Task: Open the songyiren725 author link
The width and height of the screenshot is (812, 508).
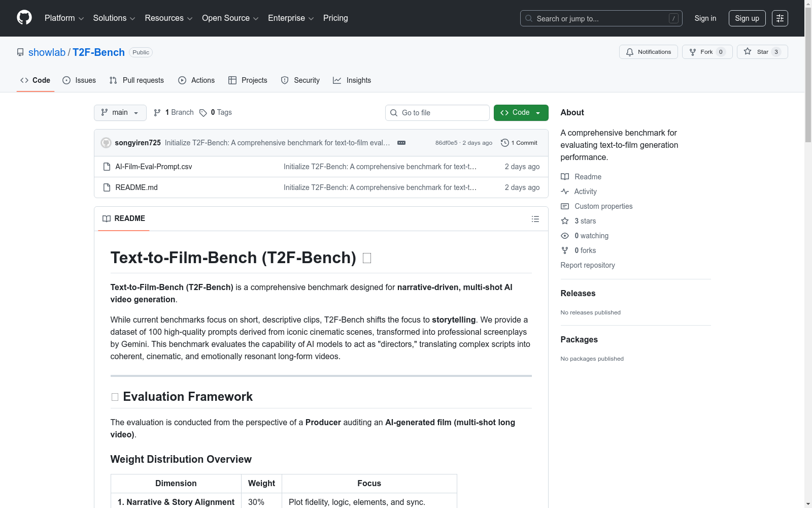Action: pyautogui.click(x=138, y=143)
